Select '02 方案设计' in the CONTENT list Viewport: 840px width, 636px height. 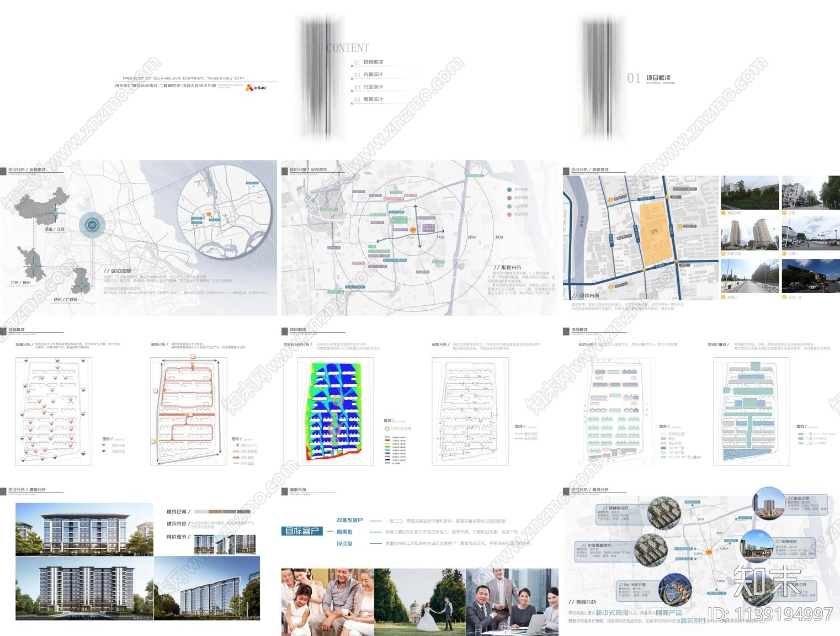[369, 75]
